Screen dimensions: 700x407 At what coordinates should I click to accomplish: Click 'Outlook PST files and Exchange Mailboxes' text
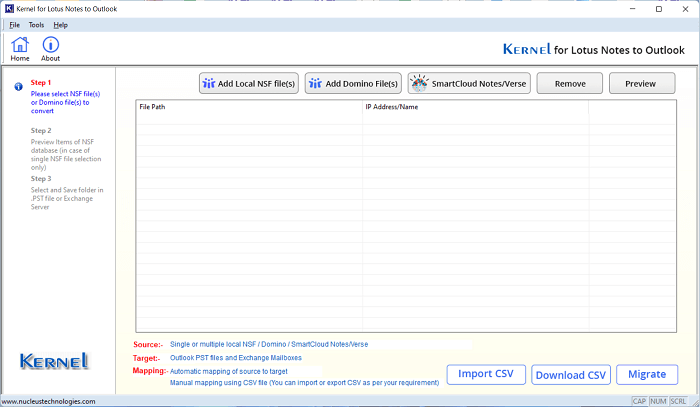coord(236,357)
